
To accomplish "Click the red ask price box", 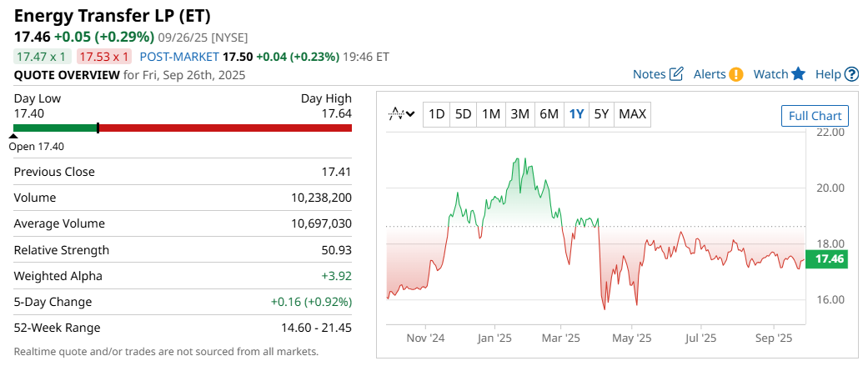I will [x=103, y=57].
